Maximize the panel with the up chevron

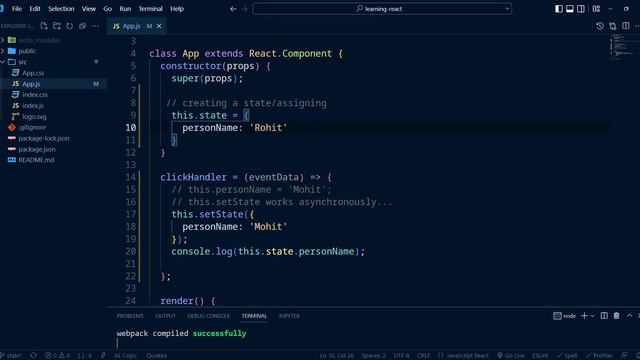(629, 316)
